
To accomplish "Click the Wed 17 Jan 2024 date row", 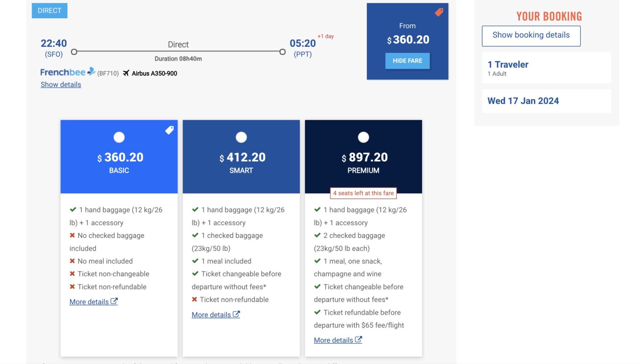I will 546,101.
